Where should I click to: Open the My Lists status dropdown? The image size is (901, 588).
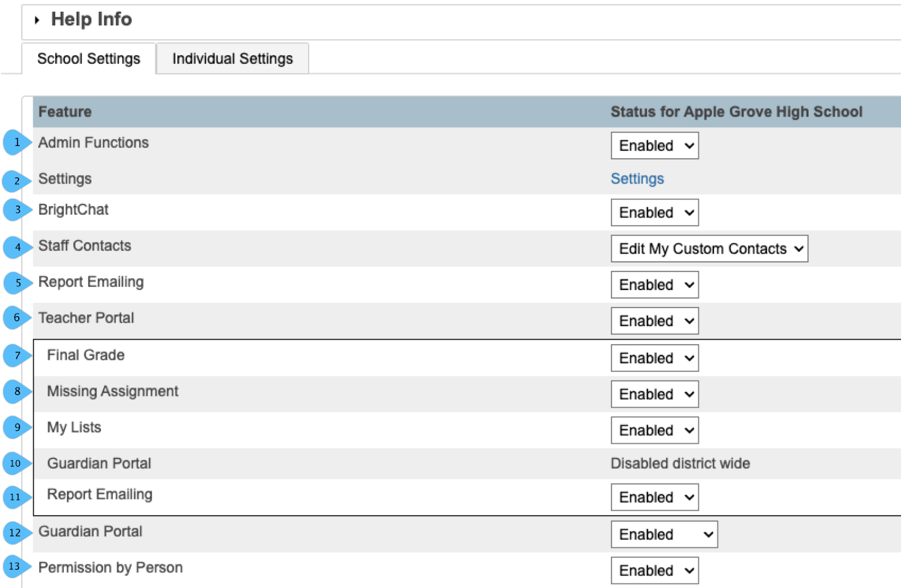(654, 430)
